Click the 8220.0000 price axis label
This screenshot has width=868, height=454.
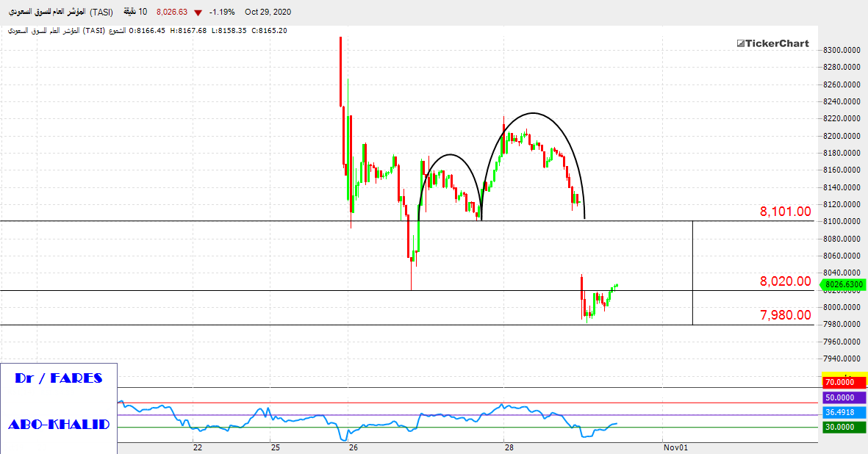click(x=842, y=119)
